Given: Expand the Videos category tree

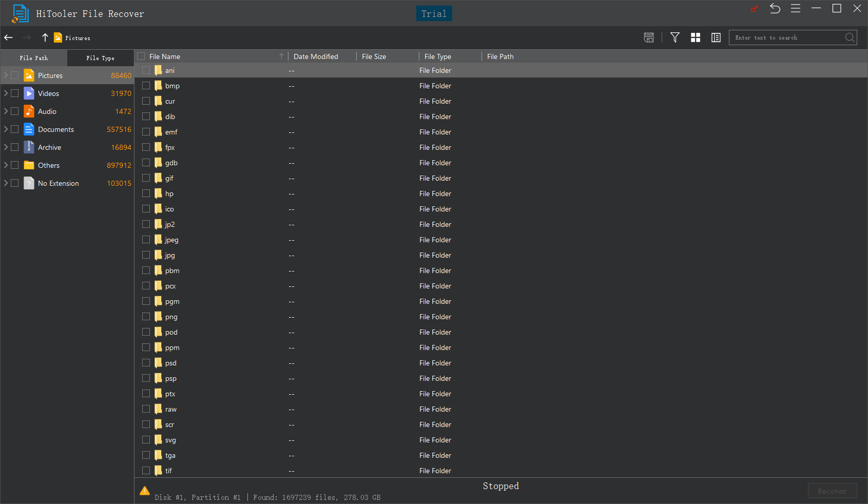Looking at the screenshot, I should tap(5, 93).
